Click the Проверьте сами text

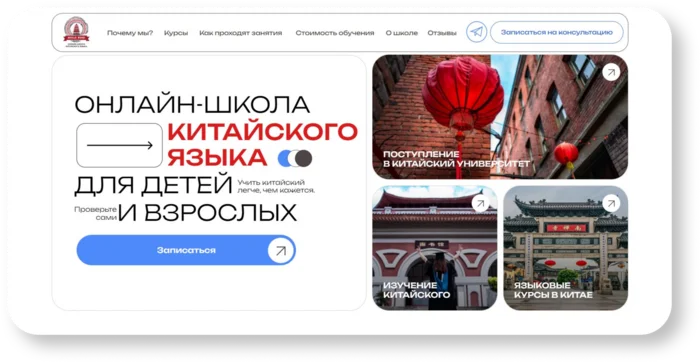click(x=96, y=213)
